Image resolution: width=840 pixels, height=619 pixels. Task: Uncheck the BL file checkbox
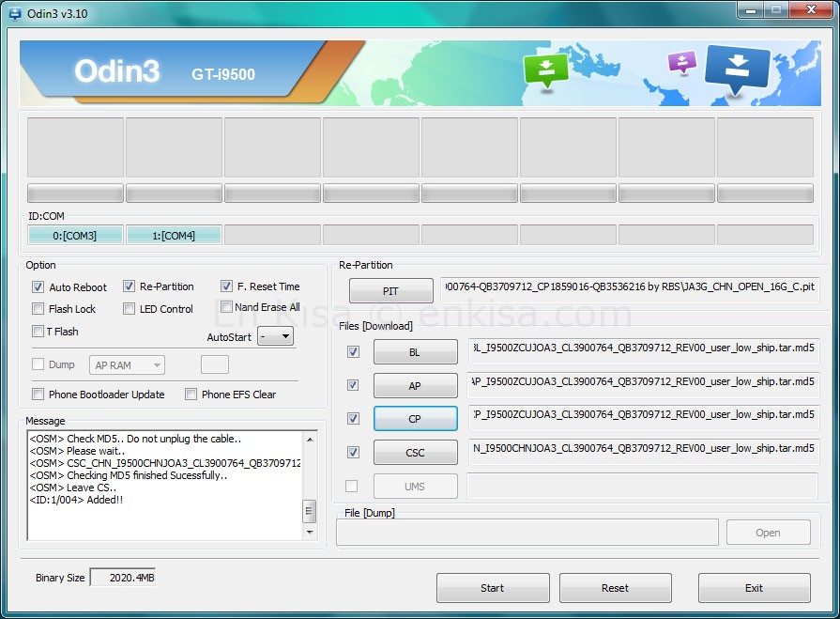coord(353,351)
